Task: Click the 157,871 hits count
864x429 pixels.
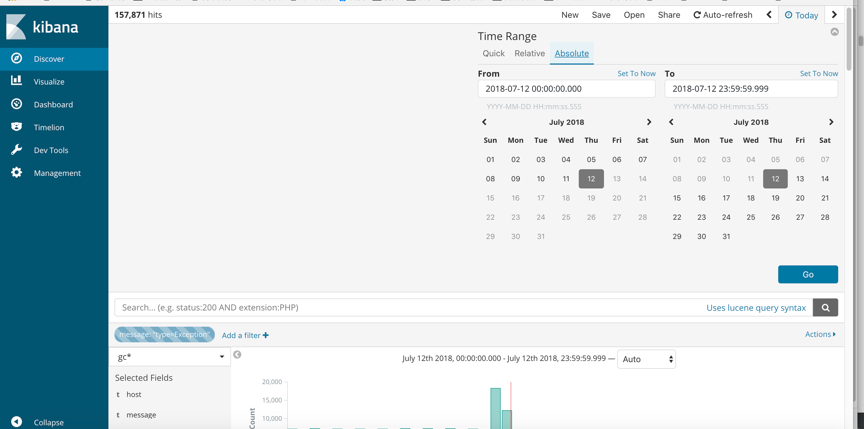Action: click(138, 15)
